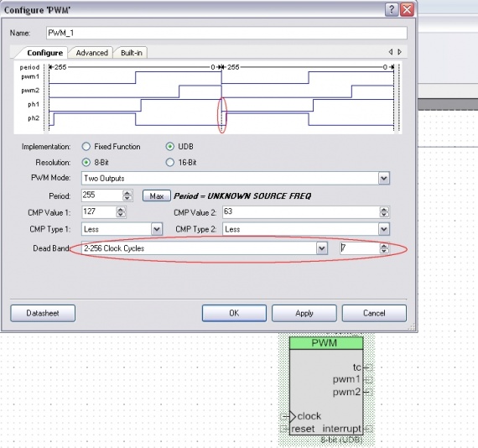Select Fixed Function implementation
Image resolution: width=478 pixels, height=448 pixels.
click(x=86, y=147)
